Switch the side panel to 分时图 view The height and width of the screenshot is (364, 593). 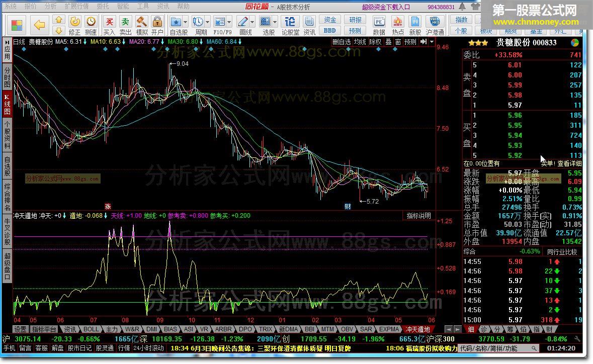7,76
